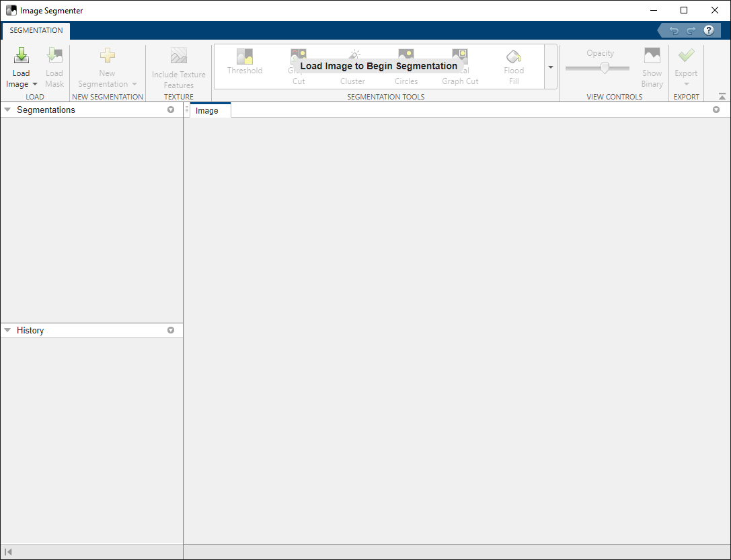Click the Export checkmark icon
The width and height of the screenshot is (731, 560).
coord(686,56)
